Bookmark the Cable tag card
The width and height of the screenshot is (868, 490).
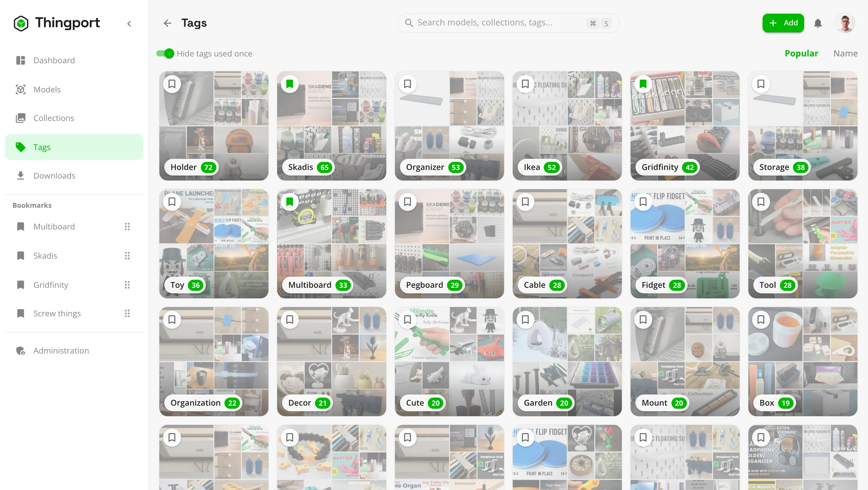525,202
